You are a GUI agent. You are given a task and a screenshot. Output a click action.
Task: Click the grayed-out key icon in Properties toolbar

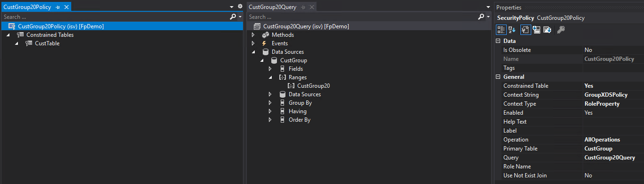tap(560, 30)
